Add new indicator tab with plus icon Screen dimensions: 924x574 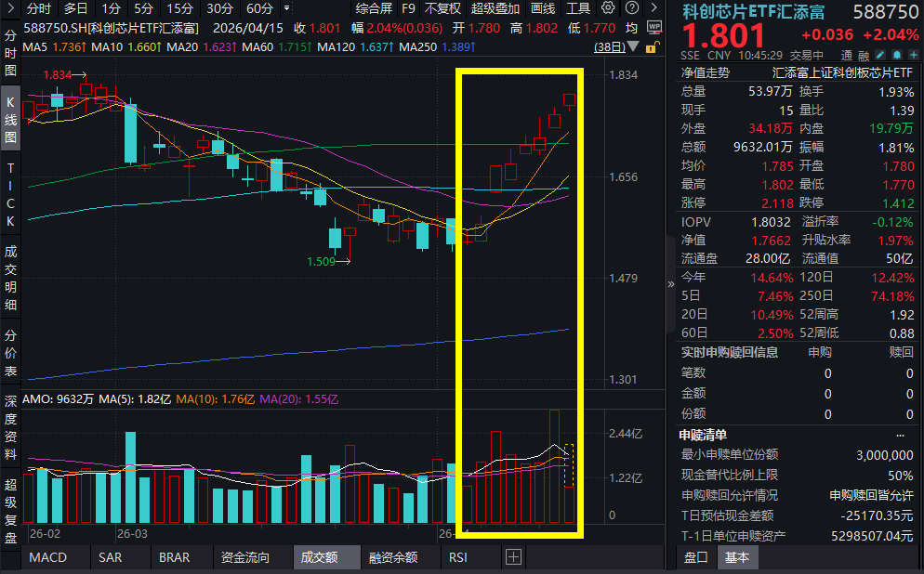tap(513, 557)
